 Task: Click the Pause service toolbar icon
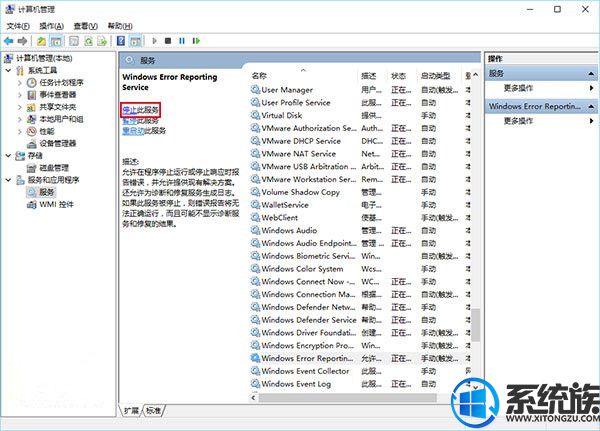pos(182,41)
